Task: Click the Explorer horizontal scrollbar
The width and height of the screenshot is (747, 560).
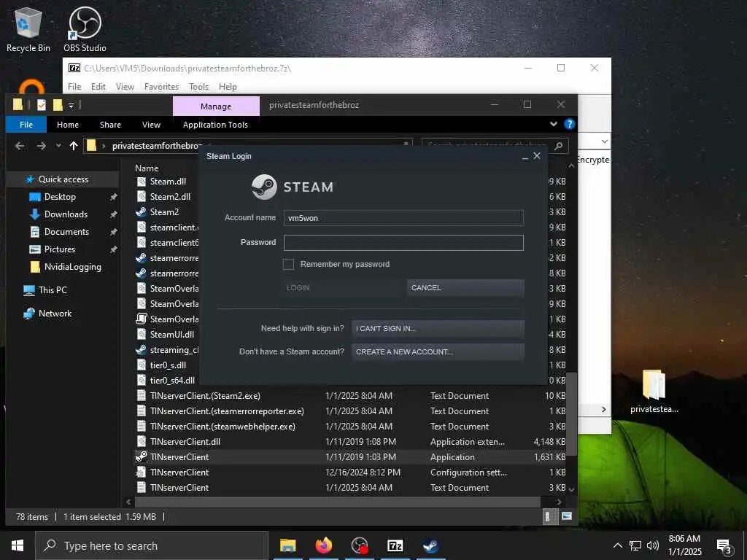Action: coord(337,502)
